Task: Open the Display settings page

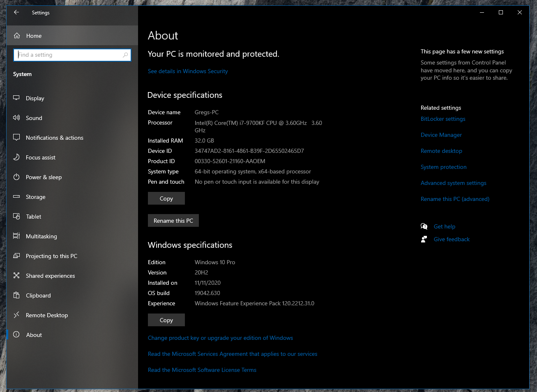Action: [x=72, y=98]
